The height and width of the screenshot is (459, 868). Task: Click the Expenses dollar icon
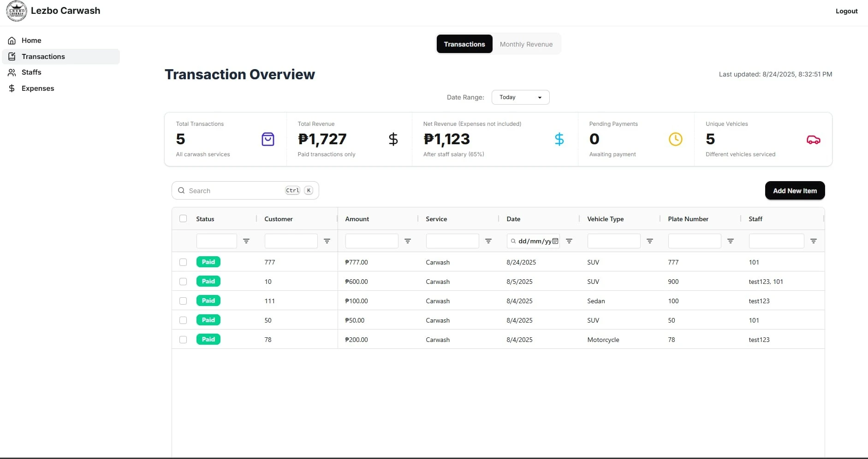(x=12, y=88)
